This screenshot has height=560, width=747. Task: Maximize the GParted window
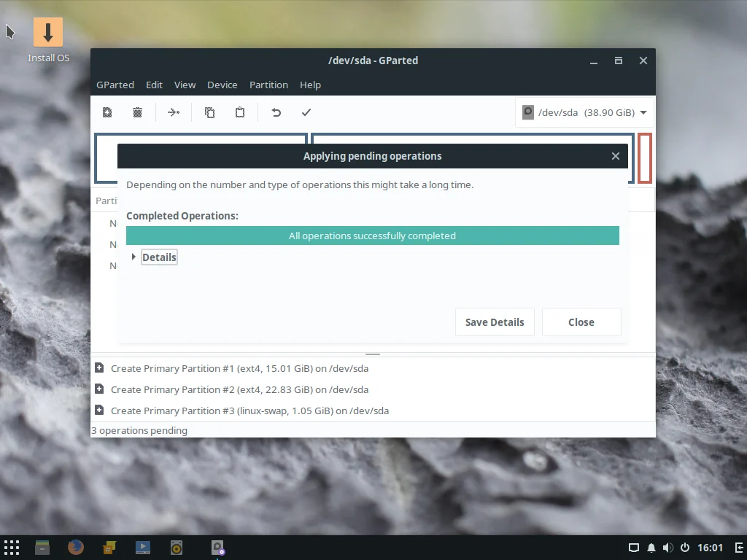coord(619,61)
